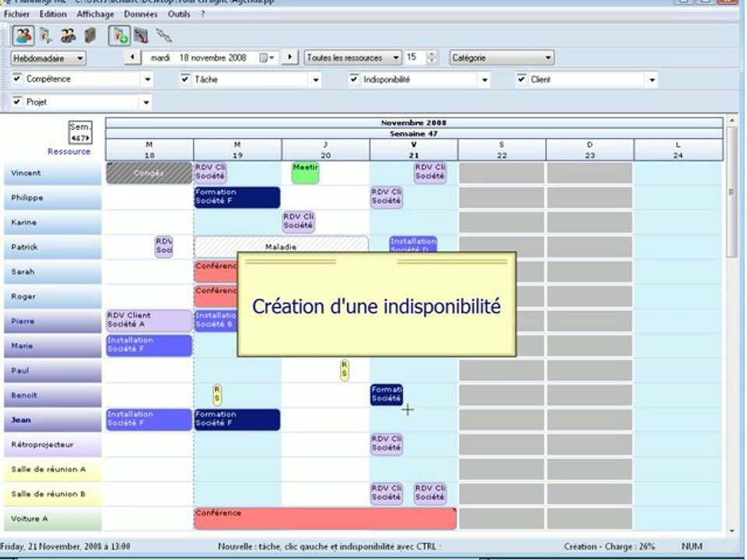Select Vincent's green Meeting task block

(x=305, y=173)
